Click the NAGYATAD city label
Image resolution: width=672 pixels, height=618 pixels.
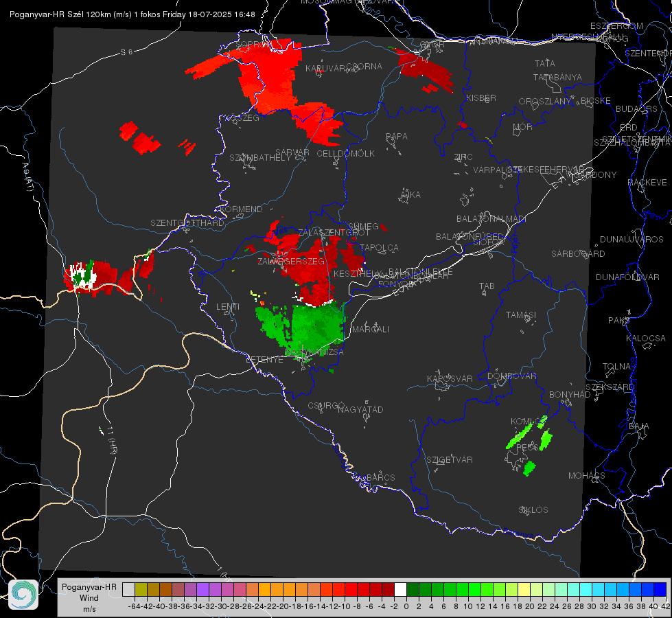pos(360,409)
